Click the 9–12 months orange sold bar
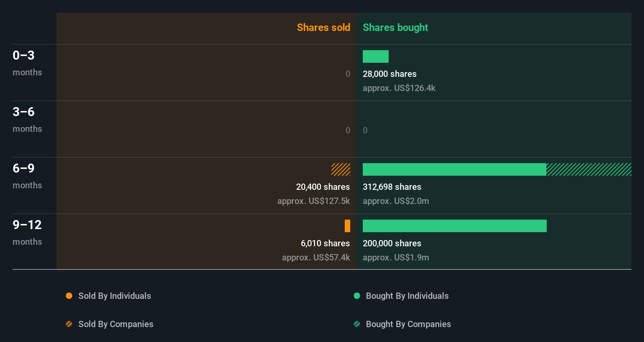This screenshot has height=342, width=644. (347, 226)
